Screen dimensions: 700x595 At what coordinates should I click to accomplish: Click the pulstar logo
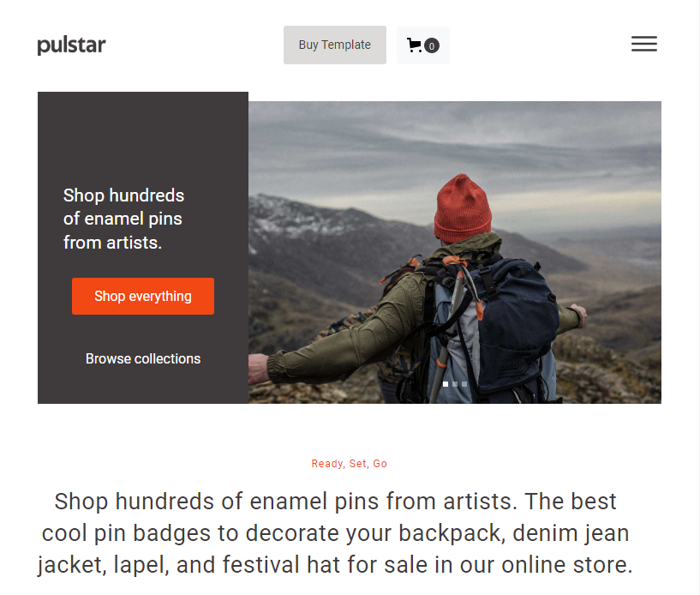(x=71, y=45)
